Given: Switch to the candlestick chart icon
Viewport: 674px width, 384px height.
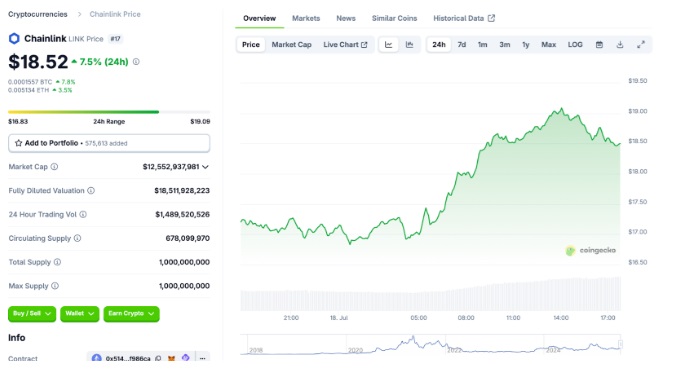Looking at the screenshot, I should tap(409, 45).
